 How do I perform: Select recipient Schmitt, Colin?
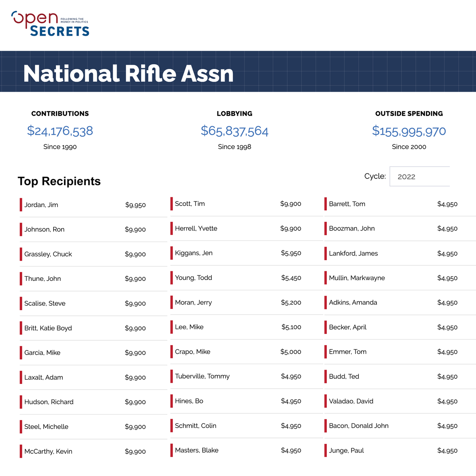(x=196, y=426)
